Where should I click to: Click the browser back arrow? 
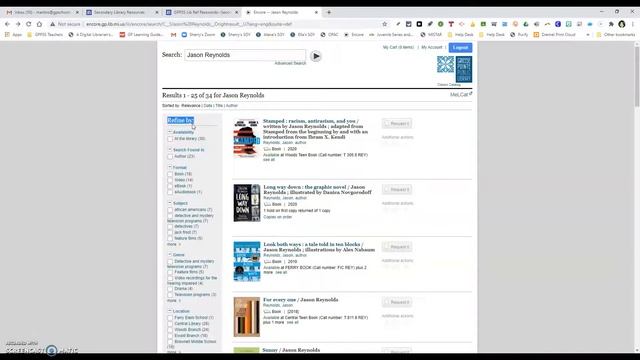point(7,24)
